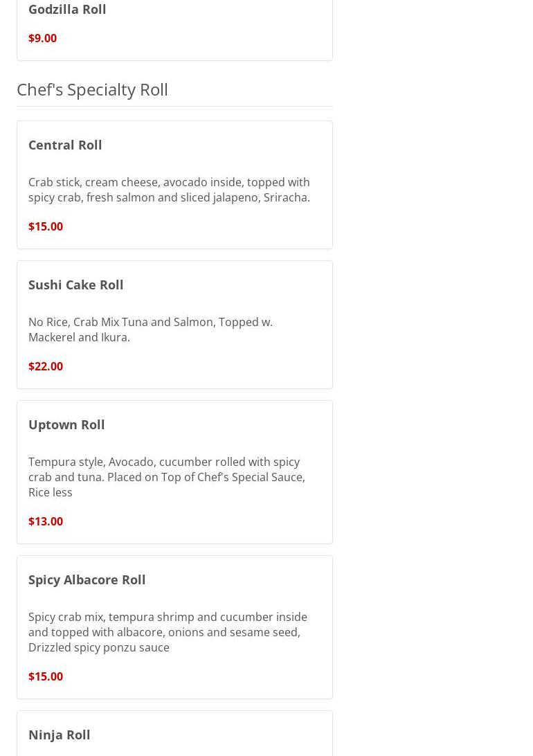533x756 pixels.
Task: Open the Uptown Roll item
Action: click(x=66, y=425)
